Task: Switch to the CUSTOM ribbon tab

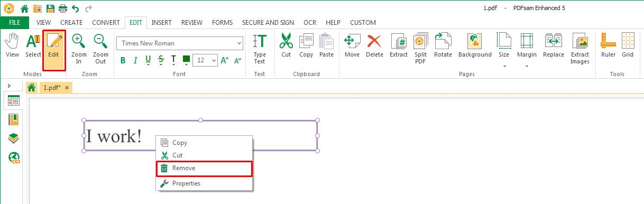Action: pyautogui.click(x=363, y=23)
